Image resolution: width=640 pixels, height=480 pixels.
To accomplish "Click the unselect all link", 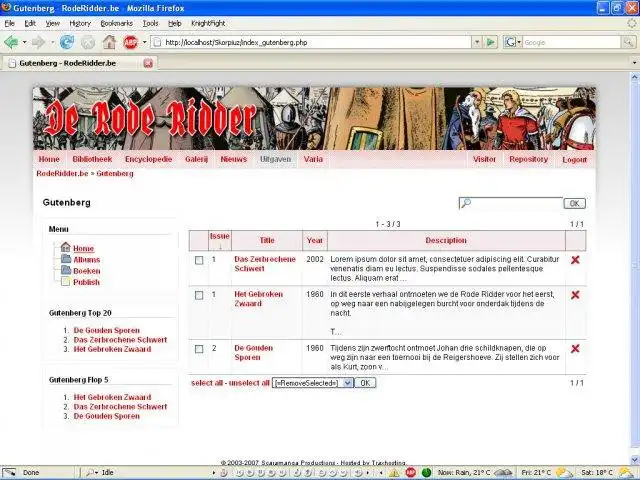I will pyautogui.click(x=249, y=383).
